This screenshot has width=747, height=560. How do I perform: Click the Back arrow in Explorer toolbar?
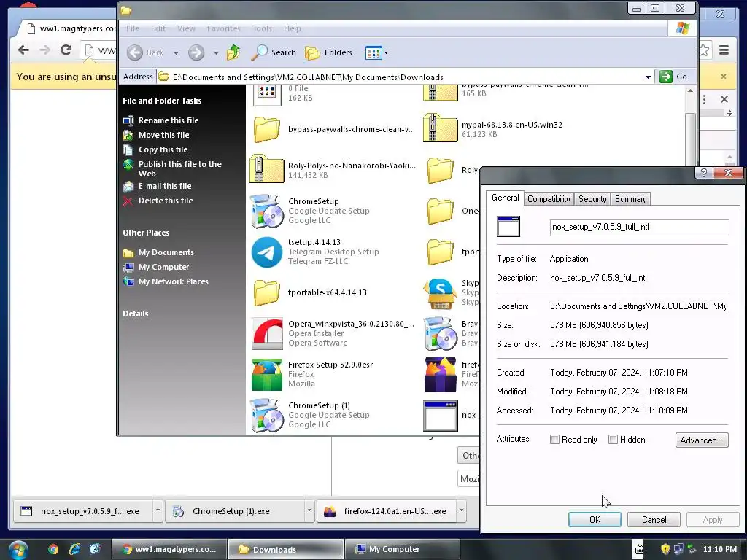[135, 52]
